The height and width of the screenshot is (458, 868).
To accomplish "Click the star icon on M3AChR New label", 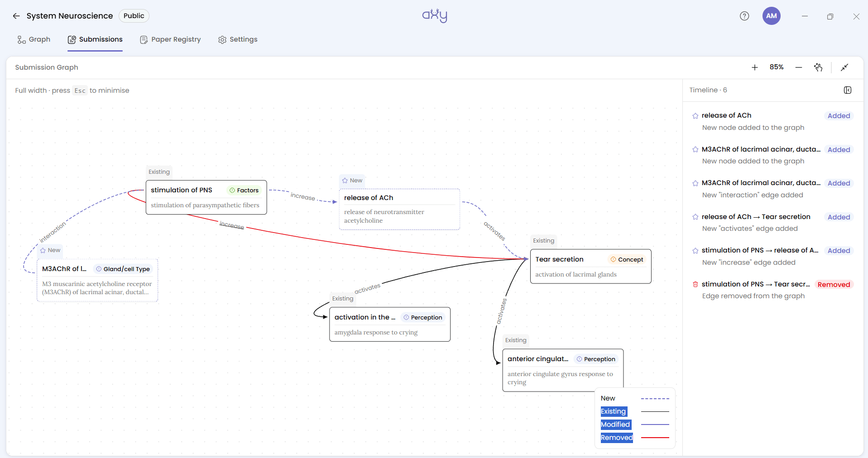I will (x=43, y=250).
